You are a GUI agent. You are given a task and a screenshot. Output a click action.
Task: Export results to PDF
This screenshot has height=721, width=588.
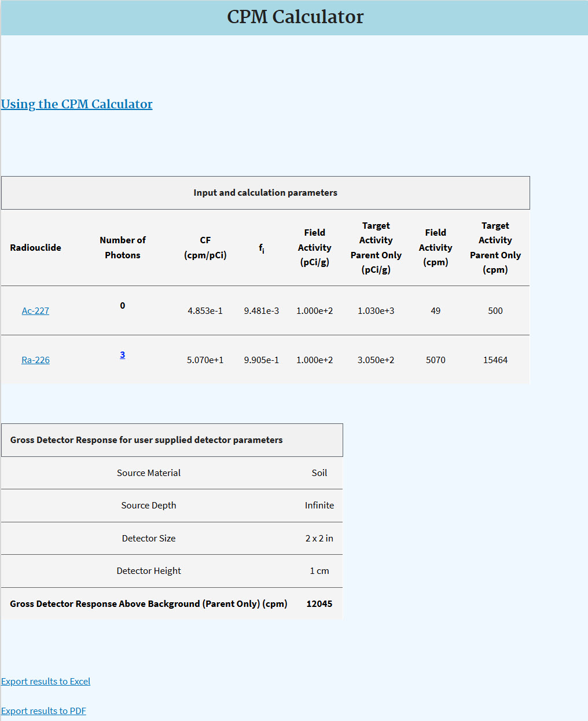point(43,711)
